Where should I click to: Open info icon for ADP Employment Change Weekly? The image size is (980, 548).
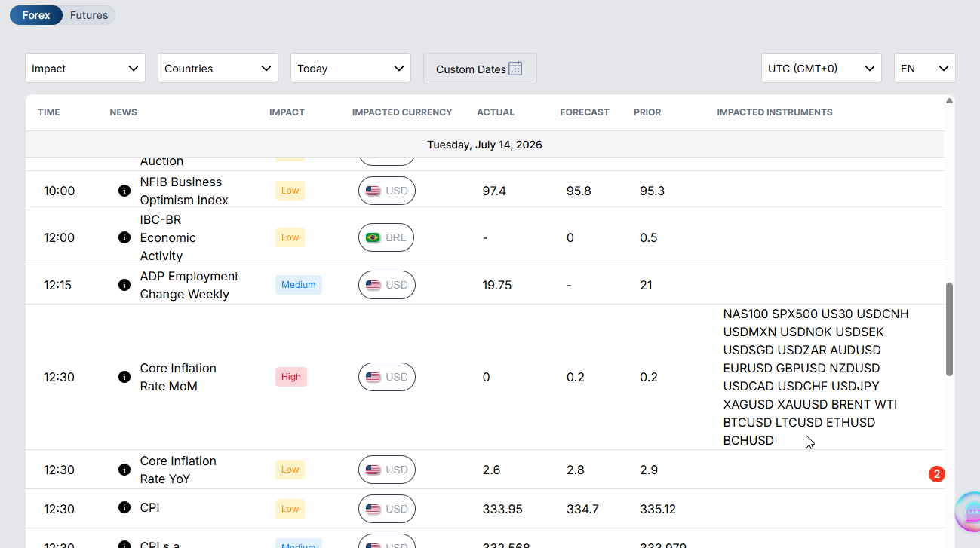tap(124, 285)
